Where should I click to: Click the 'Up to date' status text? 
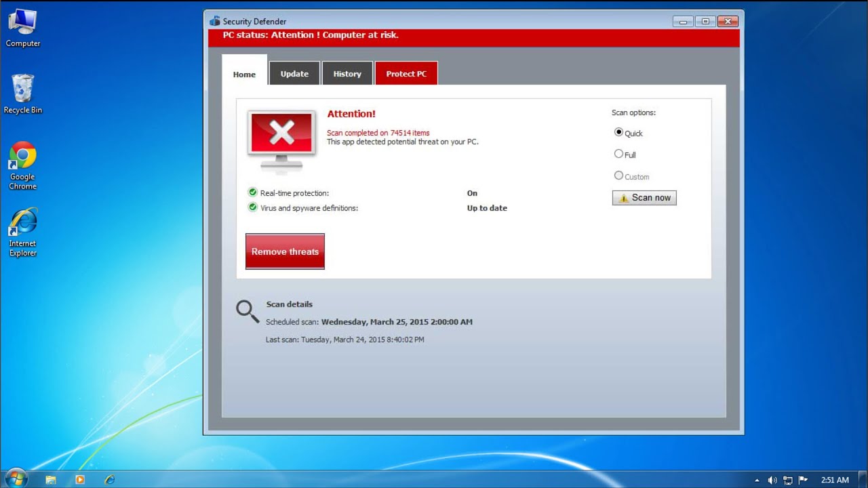click(x=487, y=208)
